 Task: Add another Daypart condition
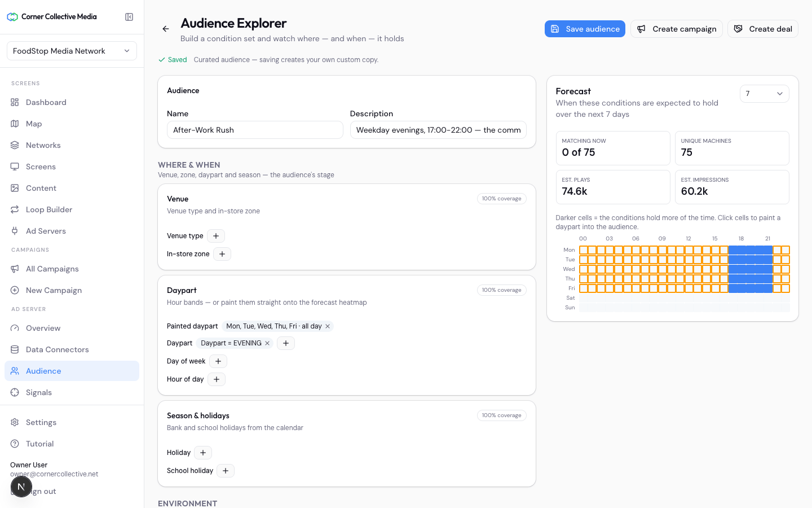tap(286, 343)
